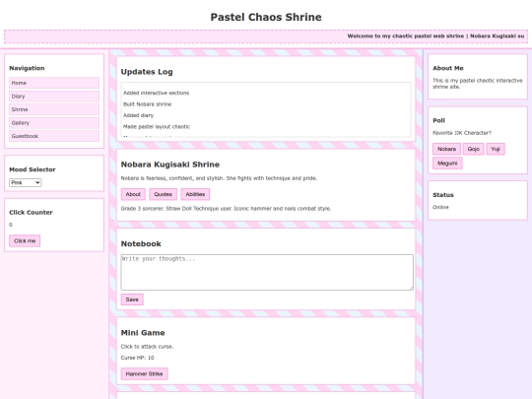Select the 'Added diary' log entry
Screen dimensions: 532x399
(138, 115)
